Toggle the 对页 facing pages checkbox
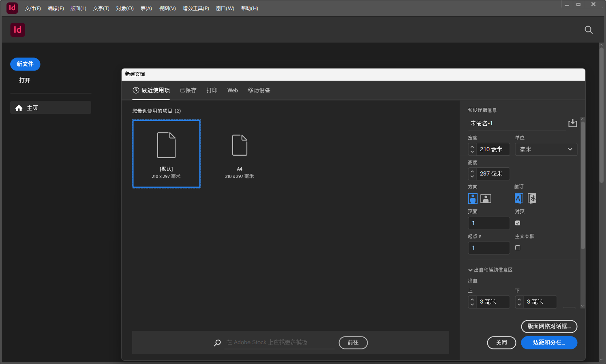This screenshot has width=606, height=364. coord(518,223)
